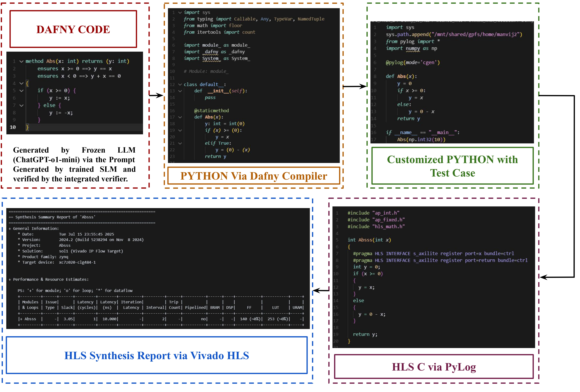Collapse the 'import sys' fold chevron
Viewport: 580px width, 392px height.
180,13
